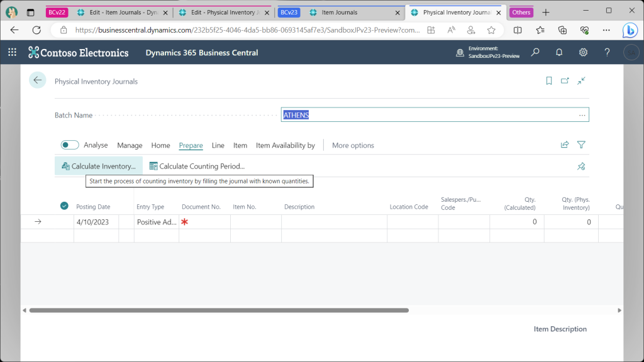This screenshot has width=644, height=362.
Task: Click the horizontal scrollbar thumb
Action: (x=219, y=310)
